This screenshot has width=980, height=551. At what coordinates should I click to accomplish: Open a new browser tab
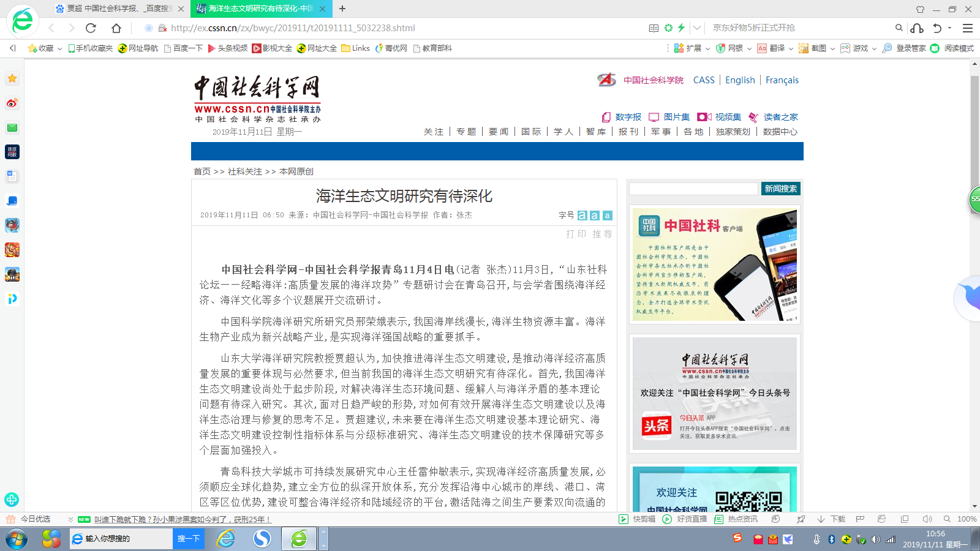click(342, 9)
